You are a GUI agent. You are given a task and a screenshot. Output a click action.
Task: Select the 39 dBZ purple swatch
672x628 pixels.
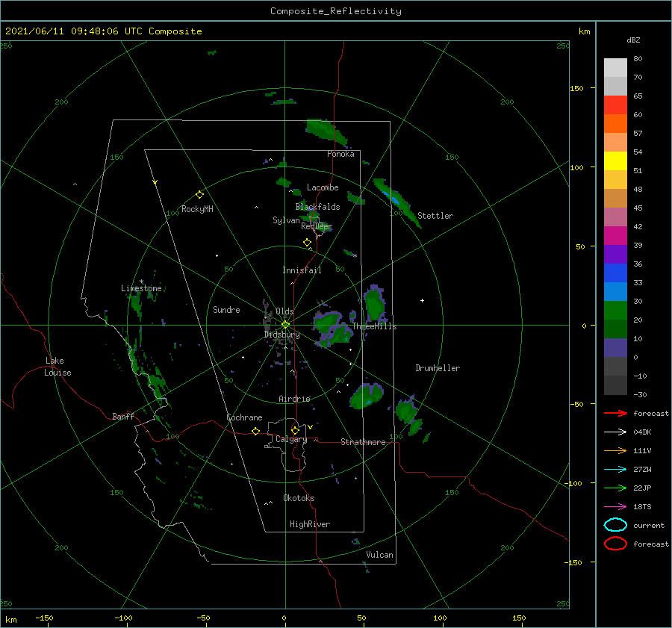[615, 254]
